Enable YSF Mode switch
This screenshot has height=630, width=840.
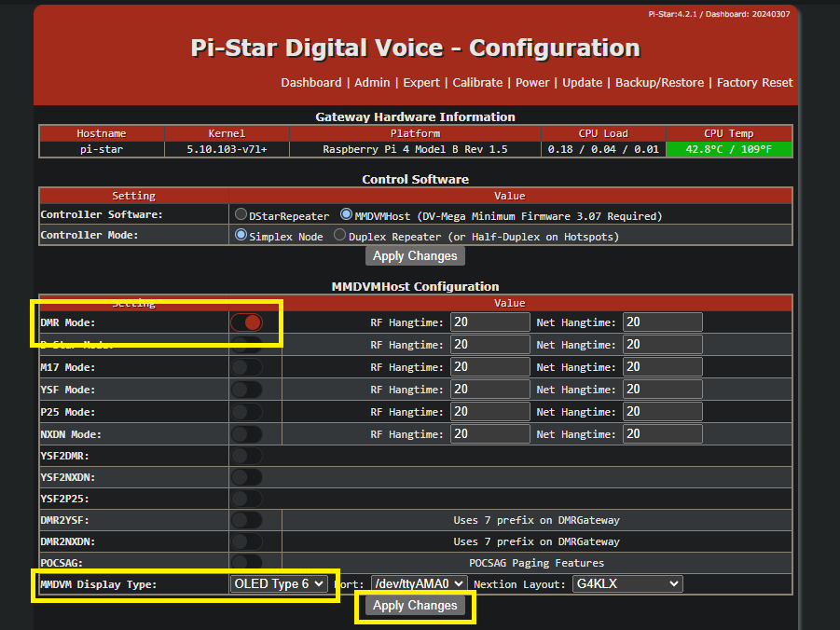[247, 390]
